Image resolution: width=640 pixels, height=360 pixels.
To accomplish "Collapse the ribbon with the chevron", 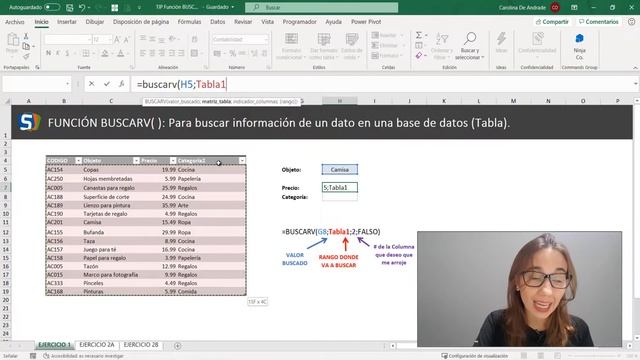I will pos(635,68).
